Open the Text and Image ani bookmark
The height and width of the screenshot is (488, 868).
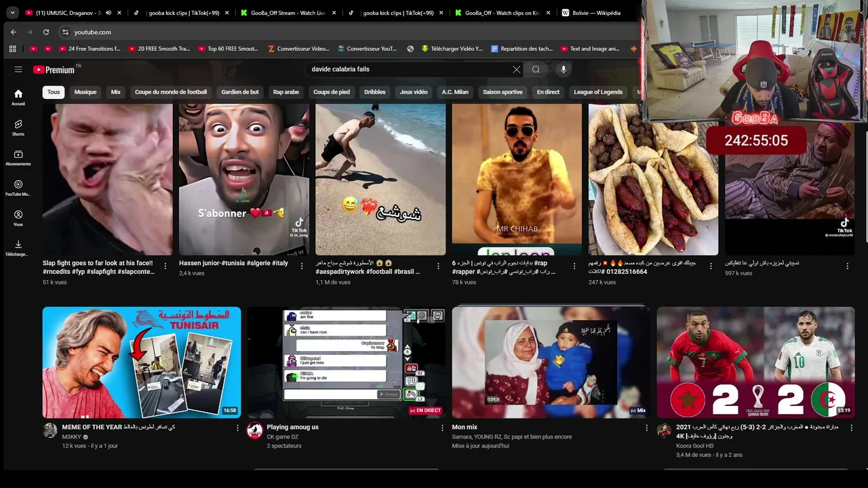click(590, 49)
